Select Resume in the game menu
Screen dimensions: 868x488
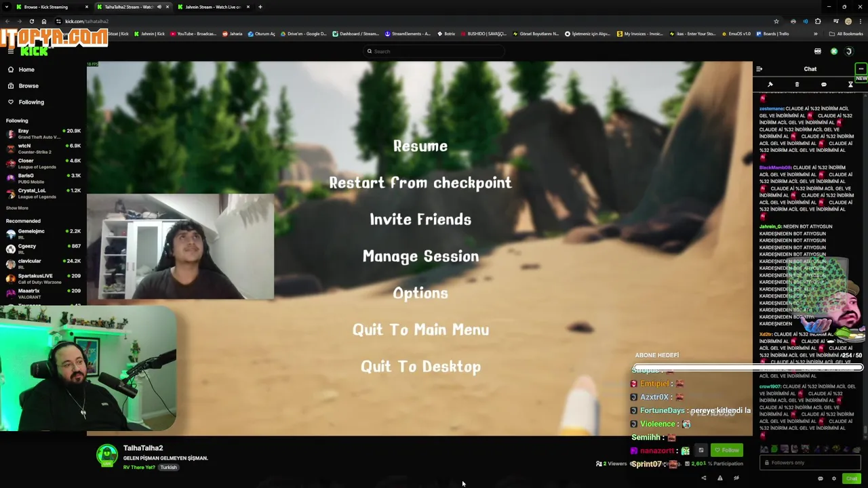[420, 146]
